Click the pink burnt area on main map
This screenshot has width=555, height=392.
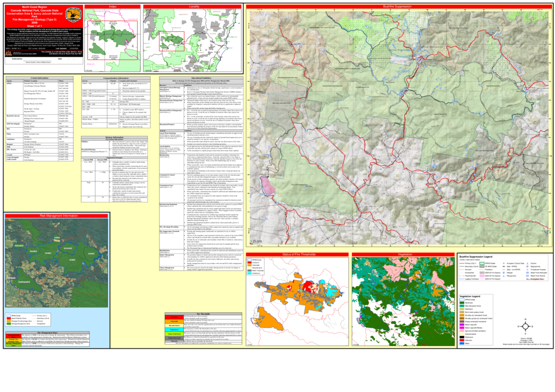click(x=268, y=185)
